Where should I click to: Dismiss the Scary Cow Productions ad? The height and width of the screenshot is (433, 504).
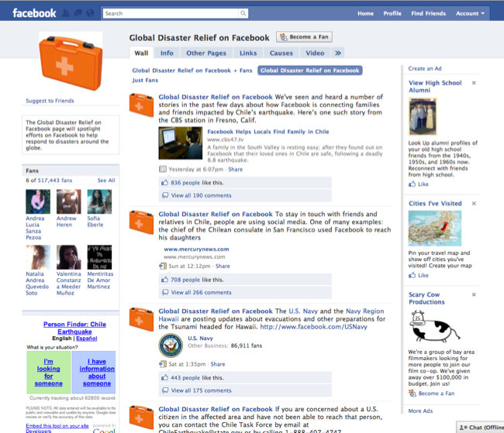click(474, 295)
